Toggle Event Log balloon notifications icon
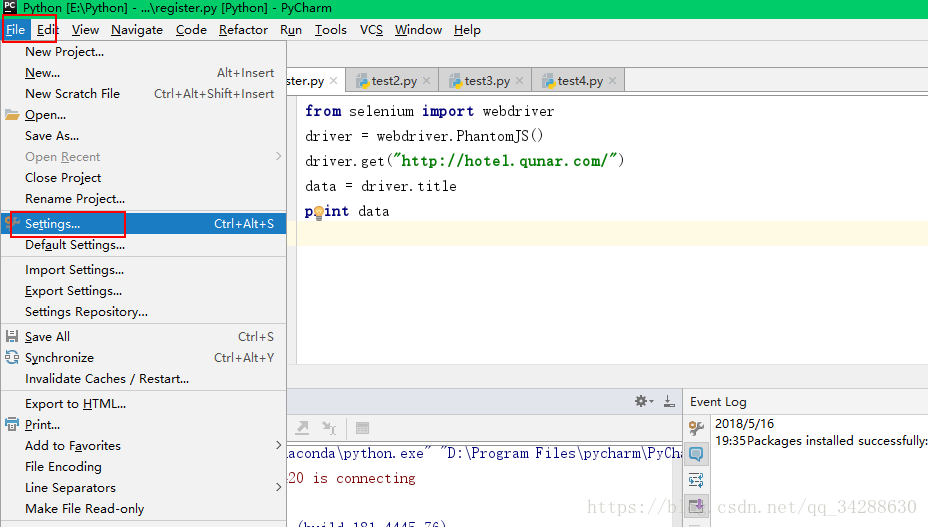928x527 pixels. coord(696,454)
